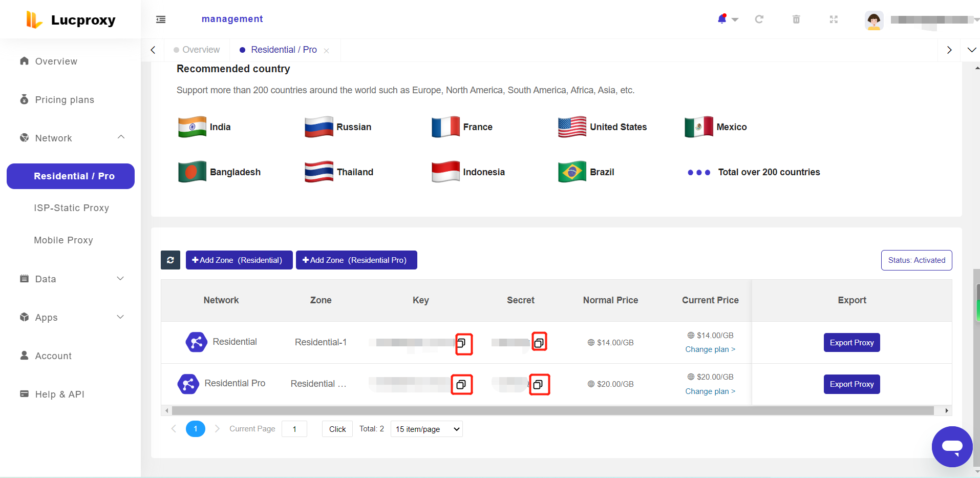
Task: Switch to the Overview tab
Action: (x=197, y=50)
